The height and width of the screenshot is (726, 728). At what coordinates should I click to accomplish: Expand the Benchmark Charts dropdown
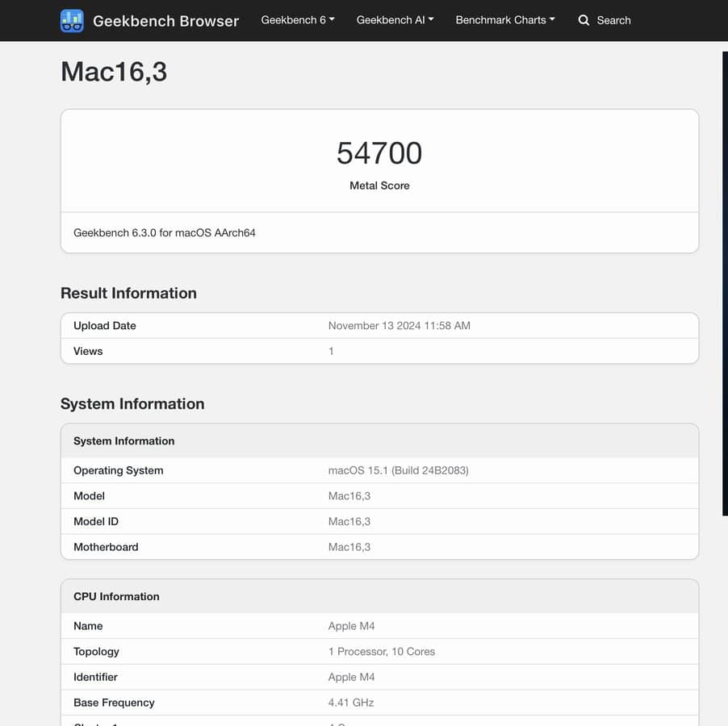click(x=504, y=20)
